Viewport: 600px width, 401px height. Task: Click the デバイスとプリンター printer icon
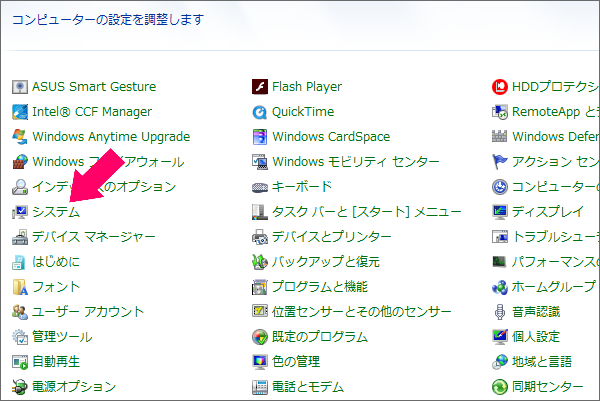[x=260, y=237]
